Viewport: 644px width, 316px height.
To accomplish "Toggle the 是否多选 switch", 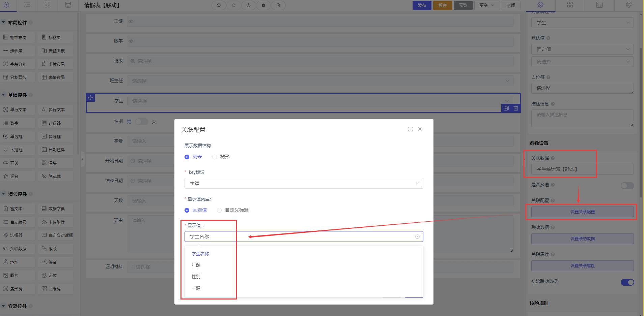I will tap(627, 186).
